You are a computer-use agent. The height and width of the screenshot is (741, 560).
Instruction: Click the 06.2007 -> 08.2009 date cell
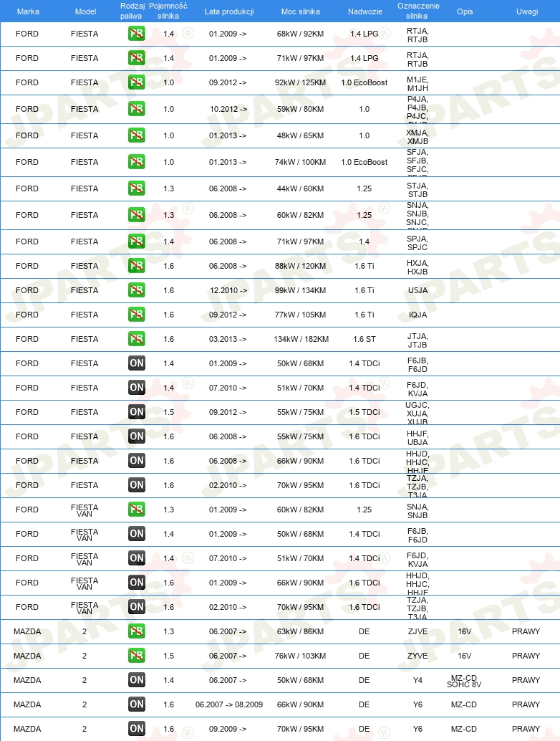[x=229, y=704]
